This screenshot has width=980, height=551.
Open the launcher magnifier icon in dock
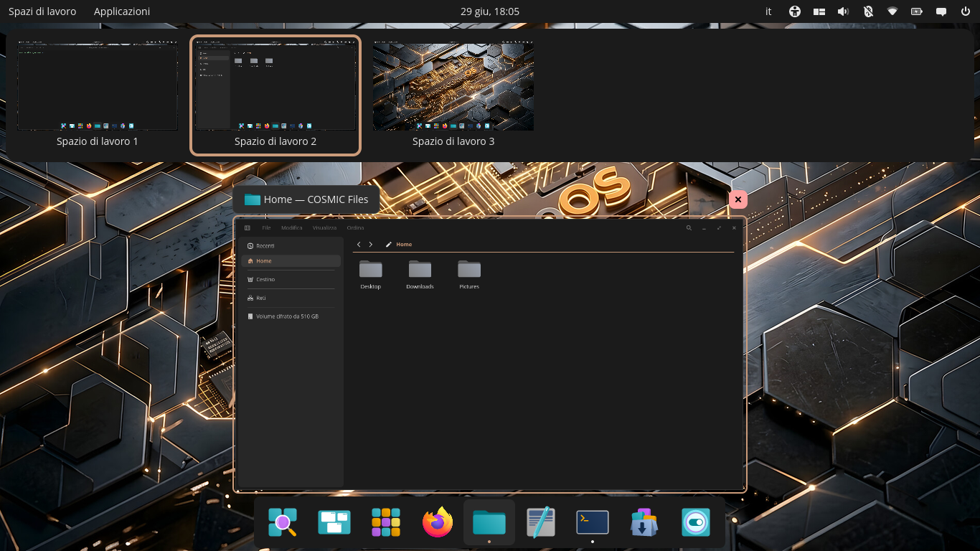(283, 522)
